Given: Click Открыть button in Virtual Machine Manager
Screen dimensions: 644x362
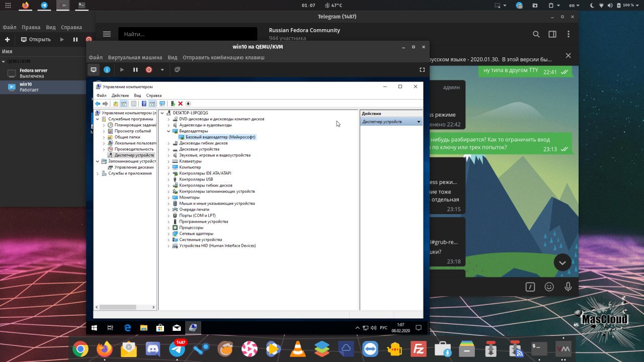Looking at the screenshot, I should pos(36,39).
